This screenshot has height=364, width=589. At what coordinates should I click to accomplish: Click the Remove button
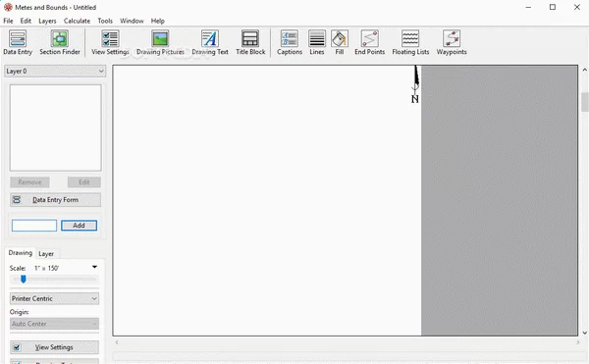(x=29, y=182)
